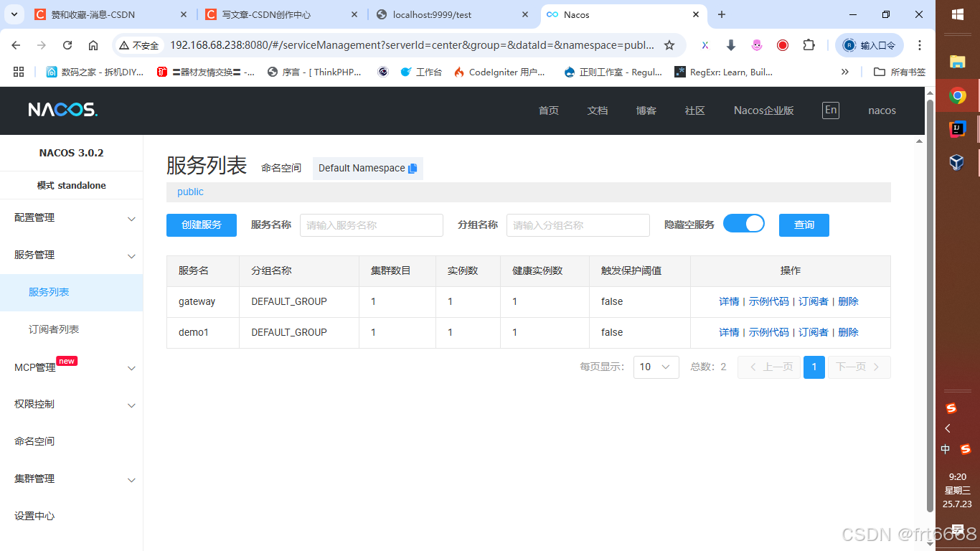Screen dimensions: 980x551
Task: Switch to localhost:9999/test tab
Action: tap(452, 14)
